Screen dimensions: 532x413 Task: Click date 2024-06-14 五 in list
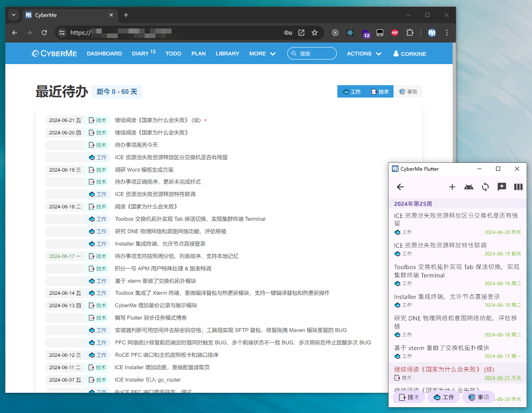click(65, 293)
